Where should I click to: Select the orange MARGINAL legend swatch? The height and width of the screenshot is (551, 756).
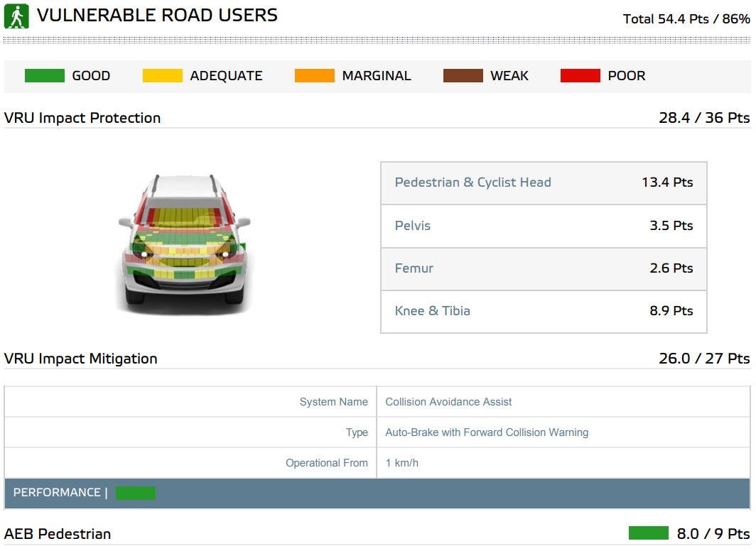[x=314, y=76]
